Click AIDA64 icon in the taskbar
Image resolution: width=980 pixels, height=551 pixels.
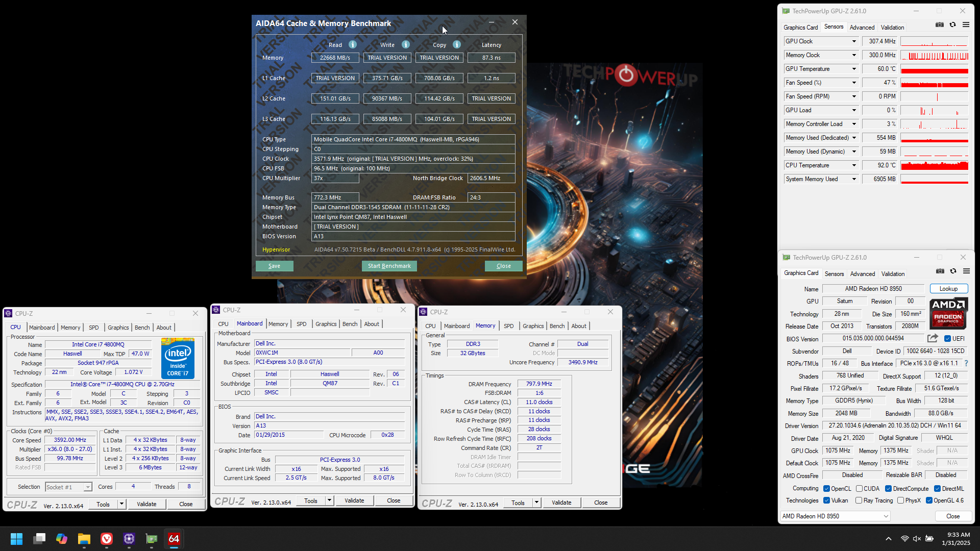coord(174,539)
